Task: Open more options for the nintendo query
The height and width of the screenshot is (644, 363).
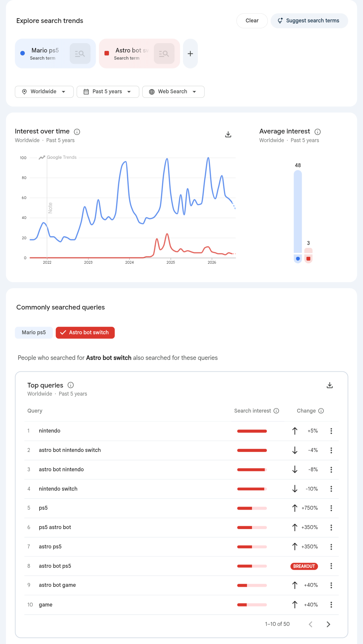Action: point(331,431)
